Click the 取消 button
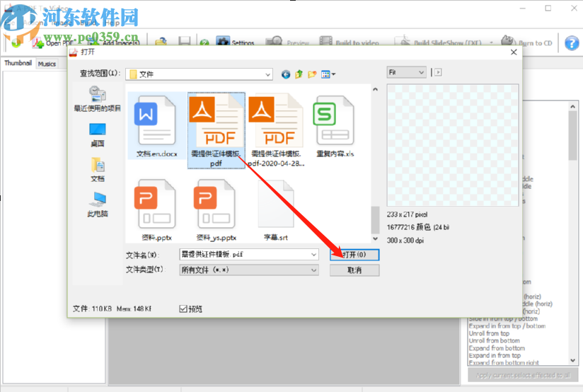The height and width of the screenshot is (392, 583). pyautogui.click(x=354, y=270)
